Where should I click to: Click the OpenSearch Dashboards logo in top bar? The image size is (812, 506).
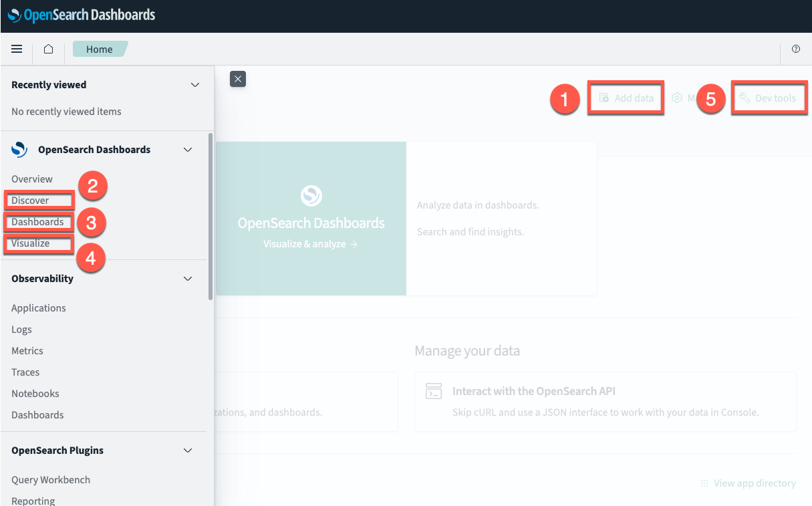pyautogui.click(x=82, y=15)
